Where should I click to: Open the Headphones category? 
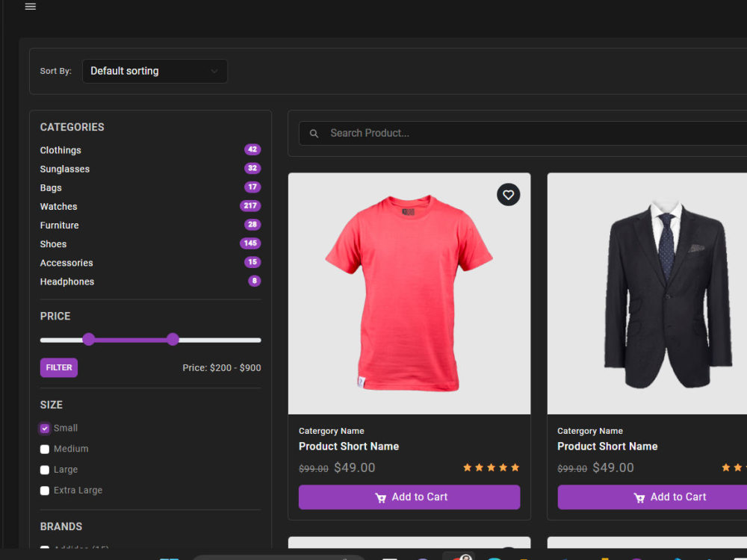point(67,281)
